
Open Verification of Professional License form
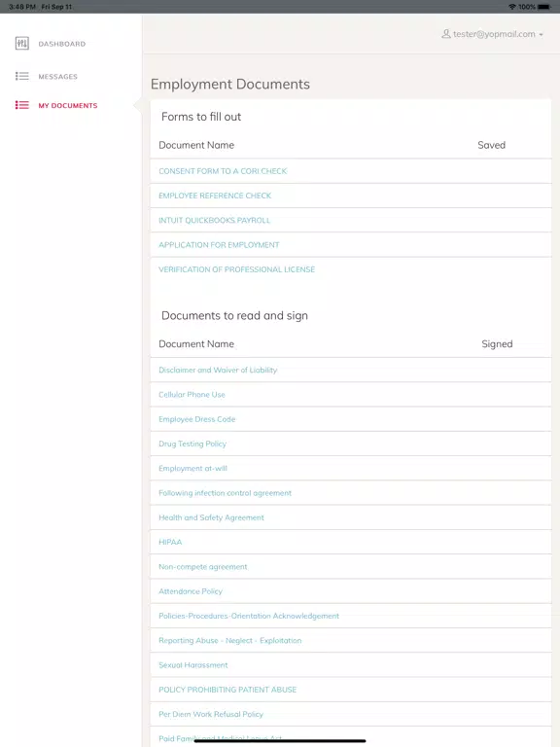pyautogui.click(x=236, y=269)
